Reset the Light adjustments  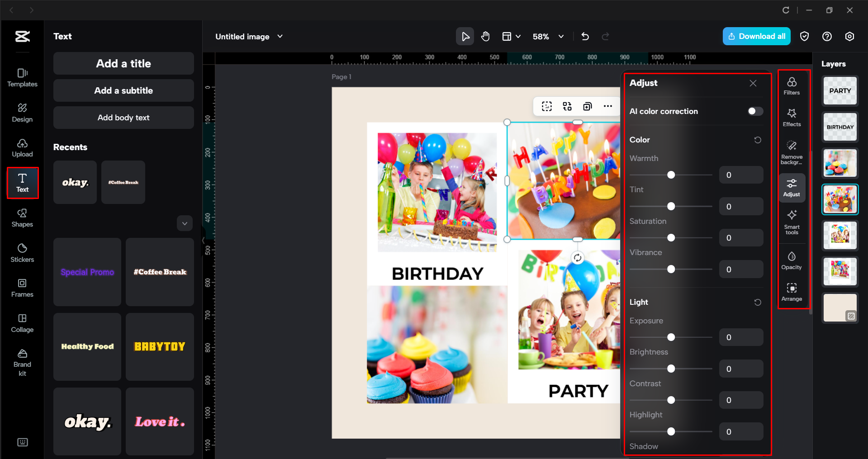758,302
